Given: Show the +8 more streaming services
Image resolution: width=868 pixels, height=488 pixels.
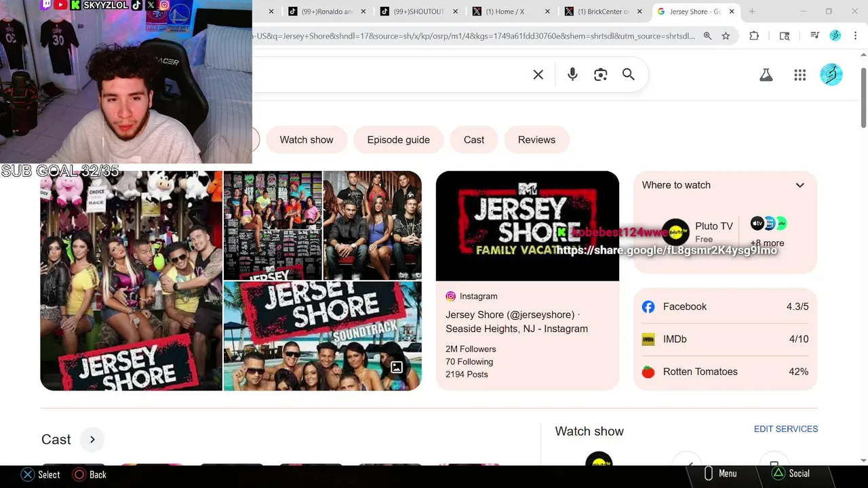Looking at the screenshot, I should coord(767,243).
